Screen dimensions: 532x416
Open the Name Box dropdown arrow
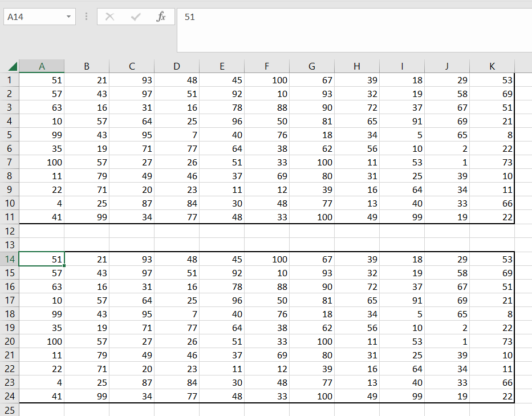pyautogui.click(x=69, y=17)
